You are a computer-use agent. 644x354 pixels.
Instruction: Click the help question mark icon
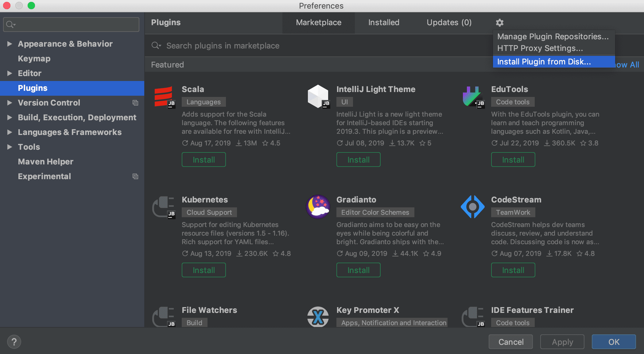coord(14,341)
